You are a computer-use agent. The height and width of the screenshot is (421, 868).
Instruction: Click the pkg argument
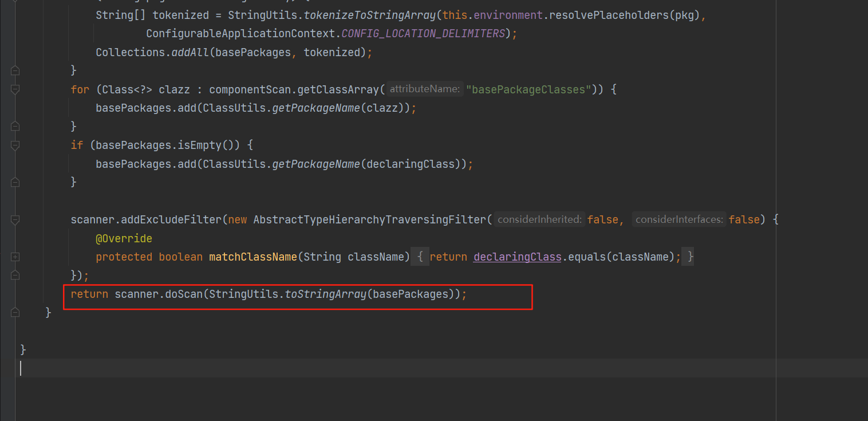pyautogui.click(x=684, y=15)
